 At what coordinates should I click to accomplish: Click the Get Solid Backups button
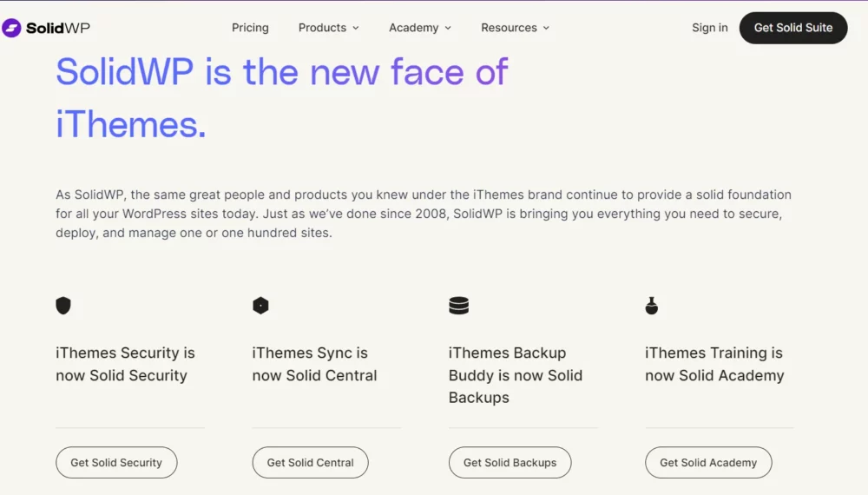[x=510, y=462]
